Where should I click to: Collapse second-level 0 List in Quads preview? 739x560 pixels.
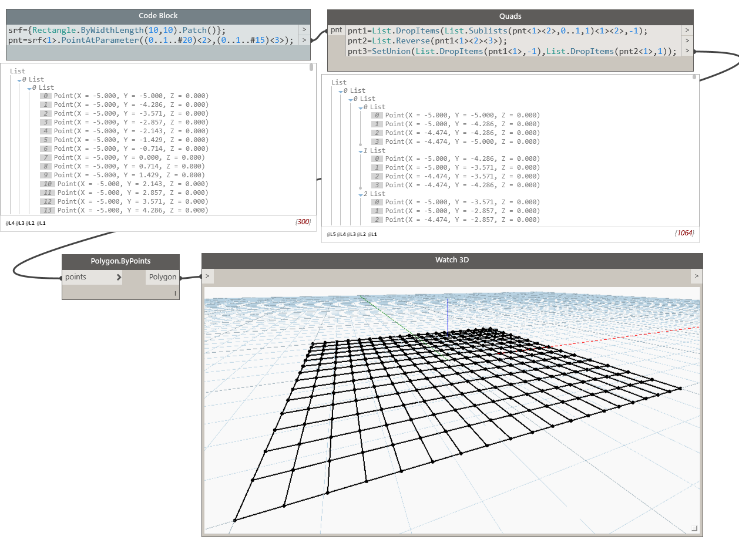pyautogui.click(x=351, y=100)
